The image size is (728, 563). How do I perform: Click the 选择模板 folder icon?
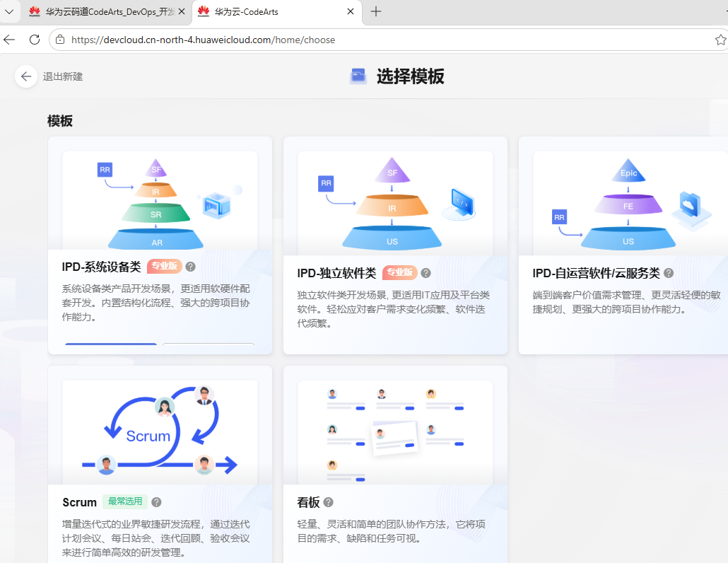click(x=358, y=76)
